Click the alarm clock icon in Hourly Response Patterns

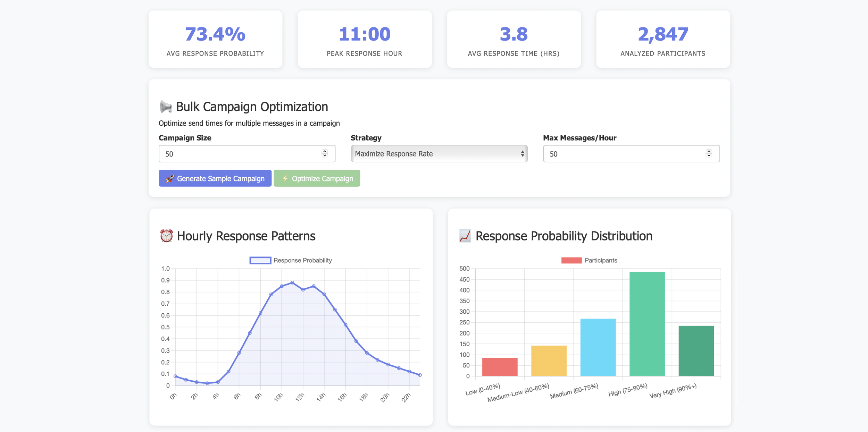click(x=166, y=236)
